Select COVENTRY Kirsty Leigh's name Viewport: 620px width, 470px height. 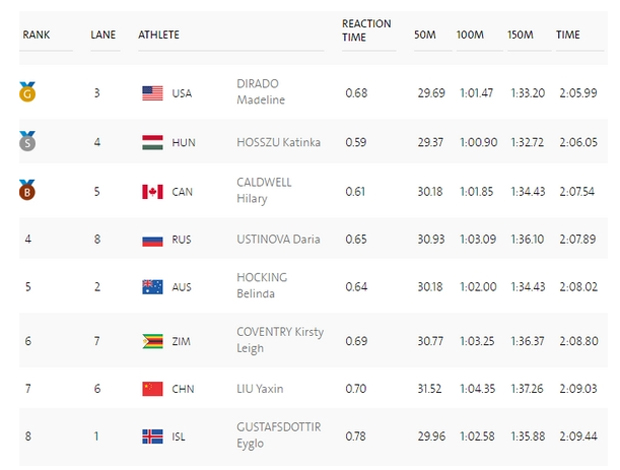278,341
